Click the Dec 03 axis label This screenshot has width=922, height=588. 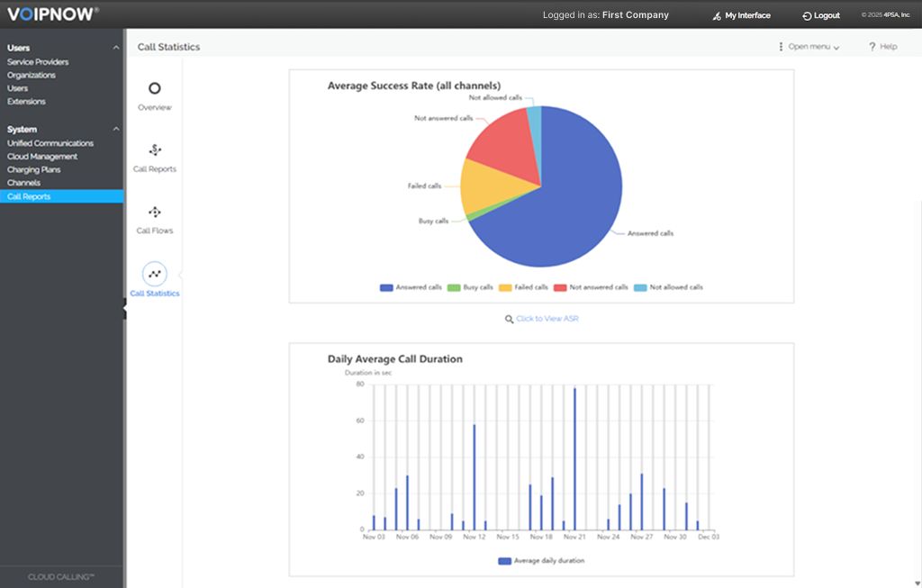[x=709, y=537]
